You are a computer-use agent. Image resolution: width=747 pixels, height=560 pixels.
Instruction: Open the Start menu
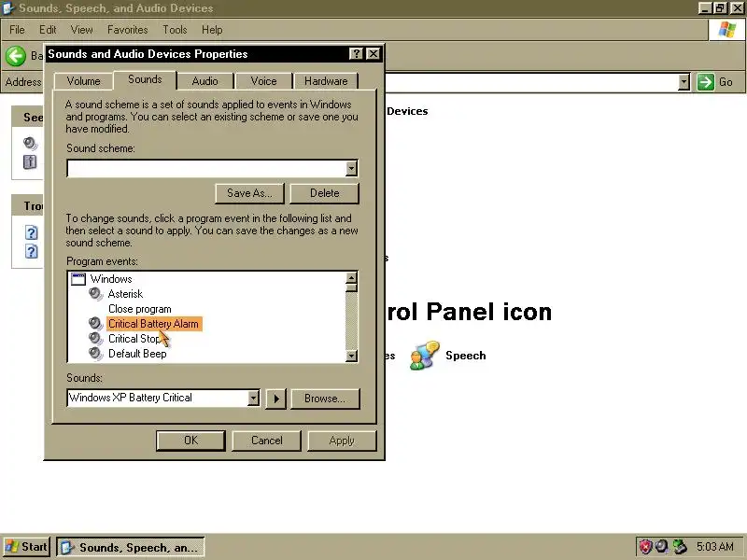pos(26,547)
